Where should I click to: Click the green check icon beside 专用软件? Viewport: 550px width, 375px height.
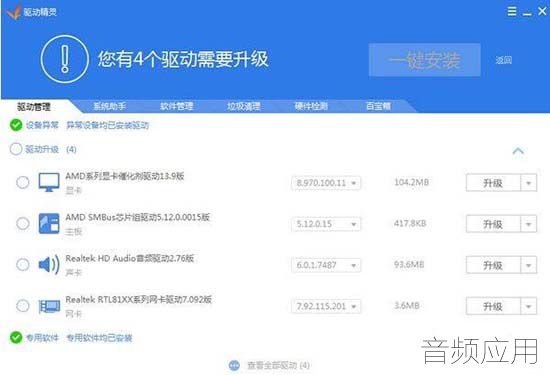pos(16,337)
